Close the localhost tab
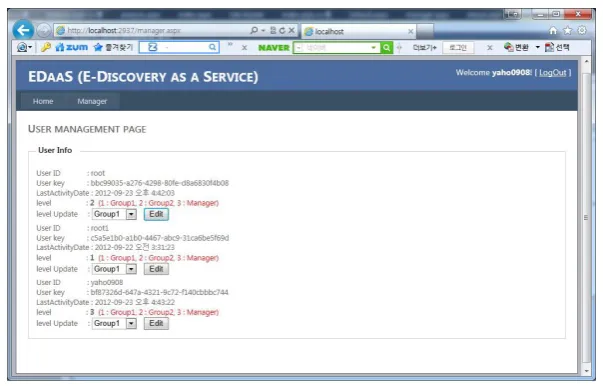The height and width of the screenshot is (386, 603). (410, 32)
